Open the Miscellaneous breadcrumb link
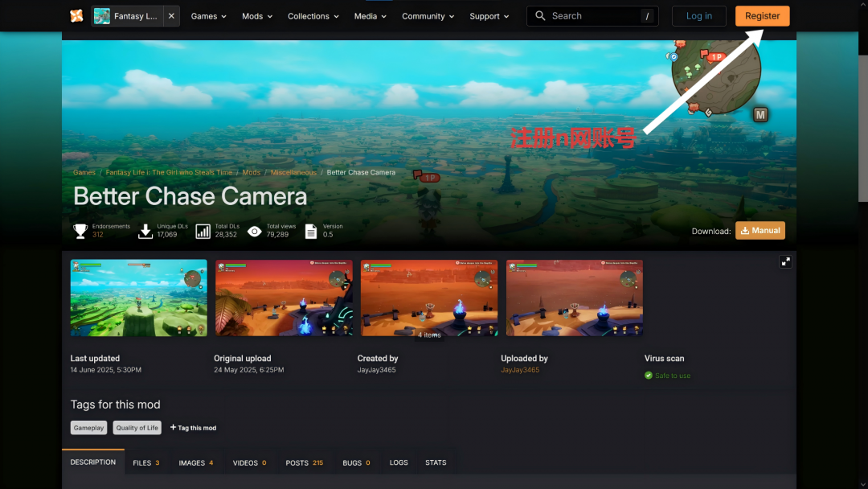868x489 pixels. tap(293, 172)
